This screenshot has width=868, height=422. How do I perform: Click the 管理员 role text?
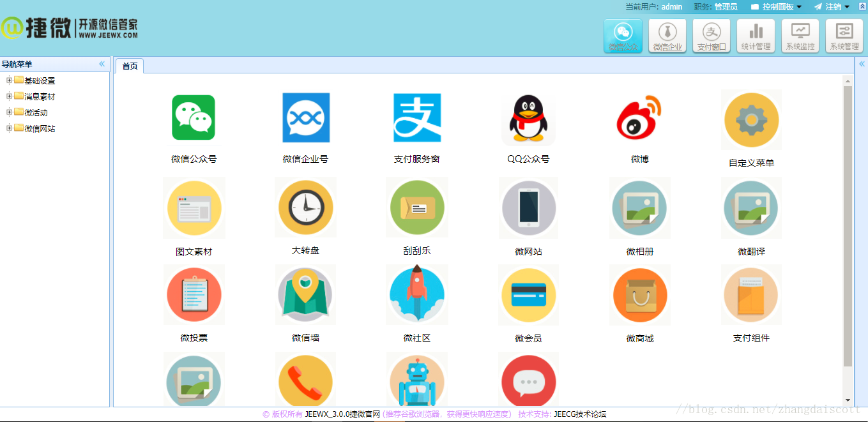(726, 7)
